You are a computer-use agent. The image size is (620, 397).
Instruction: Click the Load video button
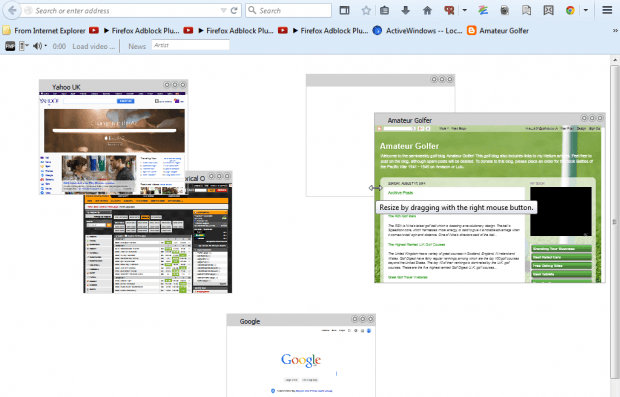(94, 46)
